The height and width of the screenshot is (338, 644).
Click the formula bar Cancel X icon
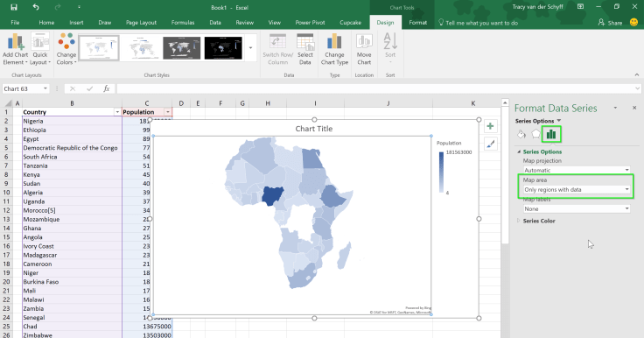tap(73, 88)
